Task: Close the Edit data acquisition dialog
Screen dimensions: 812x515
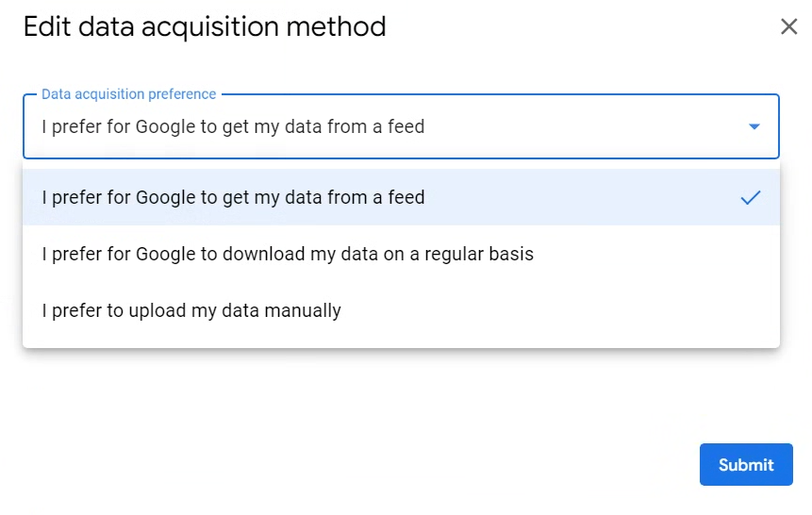Action: [788, 26]
